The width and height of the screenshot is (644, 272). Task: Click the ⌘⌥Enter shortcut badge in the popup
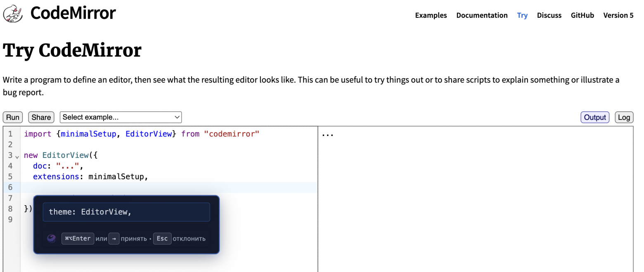click(x=78, y=238)
